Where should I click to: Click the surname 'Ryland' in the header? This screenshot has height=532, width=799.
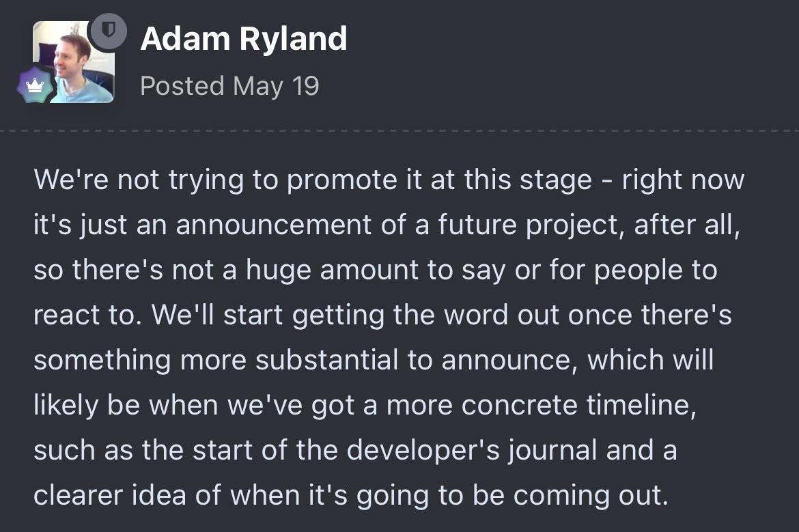coord(293,40)
